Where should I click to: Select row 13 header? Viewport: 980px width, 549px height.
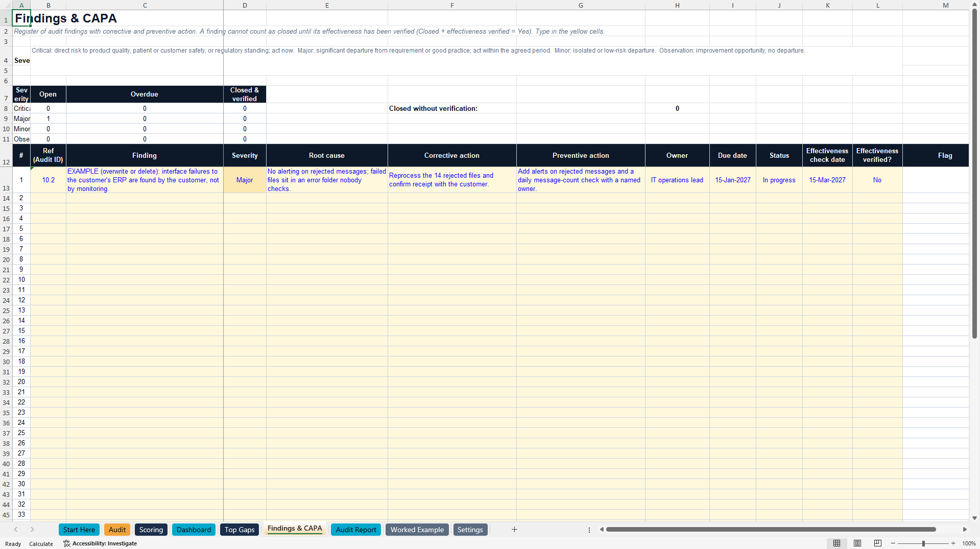(6, 180)
